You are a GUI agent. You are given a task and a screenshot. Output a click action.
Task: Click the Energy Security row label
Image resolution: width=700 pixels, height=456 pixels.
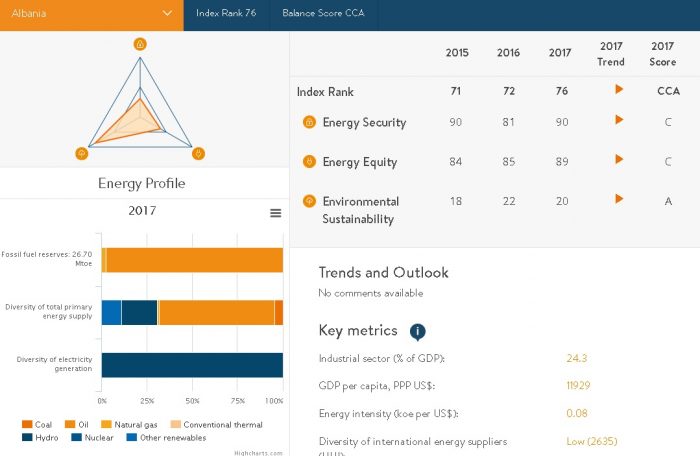[x=364, y=123]
